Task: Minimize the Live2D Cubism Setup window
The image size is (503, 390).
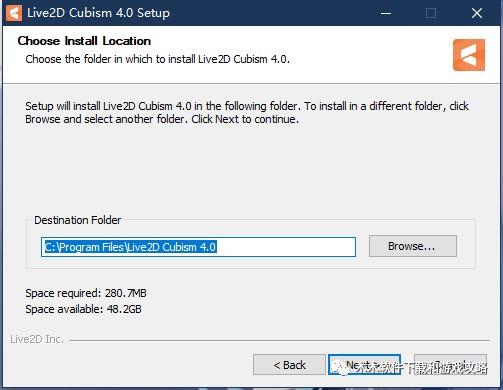Action: pos(386,13)
